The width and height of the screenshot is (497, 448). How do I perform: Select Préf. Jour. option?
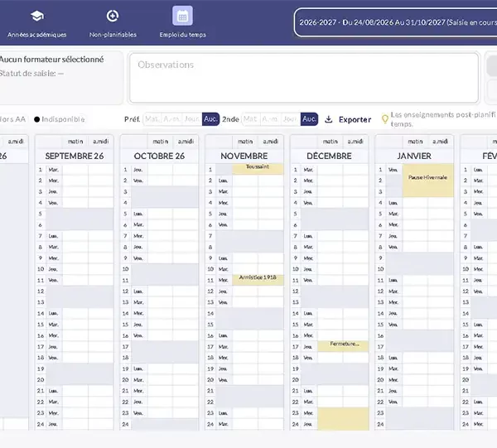coord(192,119)
